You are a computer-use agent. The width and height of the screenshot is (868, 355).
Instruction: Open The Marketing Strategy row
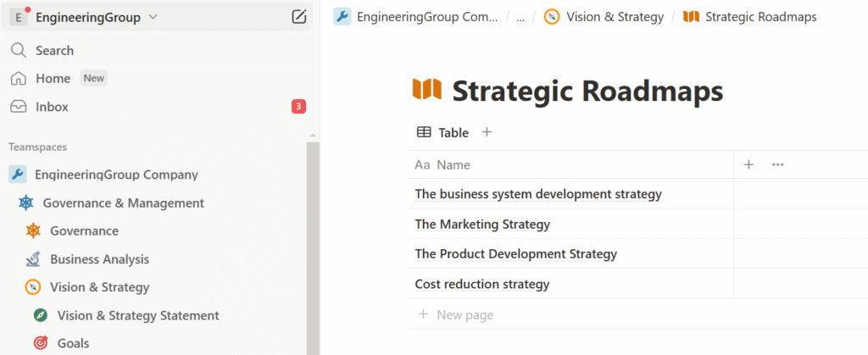tap(482, 225)
